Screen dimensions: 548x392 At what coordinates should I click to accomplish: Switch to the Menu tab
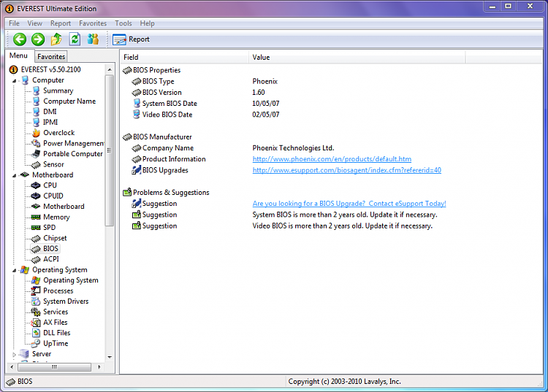[18, 56]
